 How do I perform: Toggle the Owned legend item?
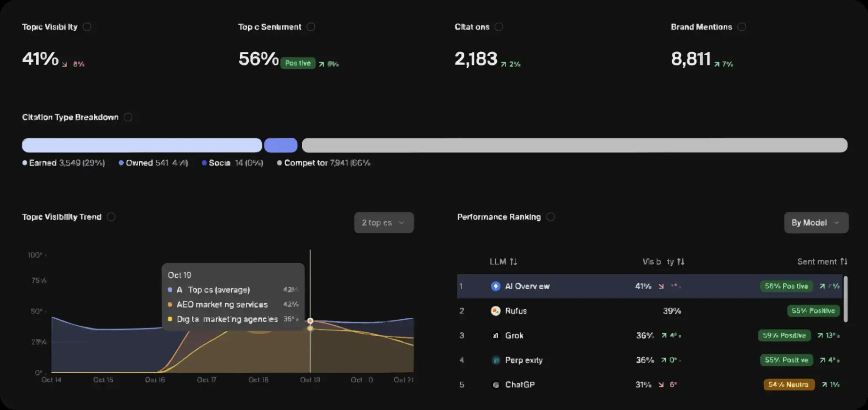click(153, 163)
